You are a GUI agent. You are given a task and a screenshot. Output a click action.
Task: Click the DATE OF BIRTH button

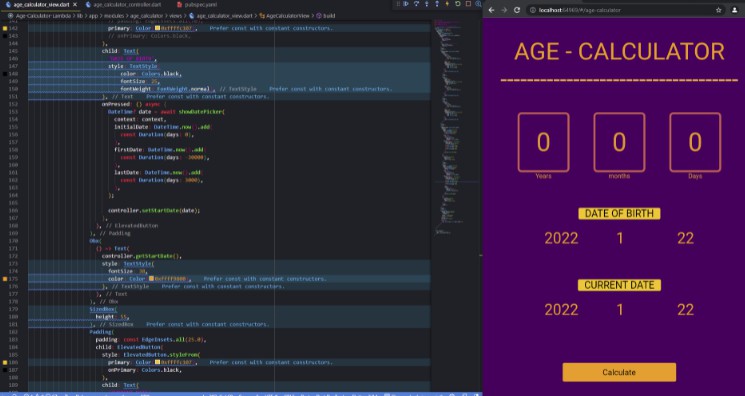619,213
